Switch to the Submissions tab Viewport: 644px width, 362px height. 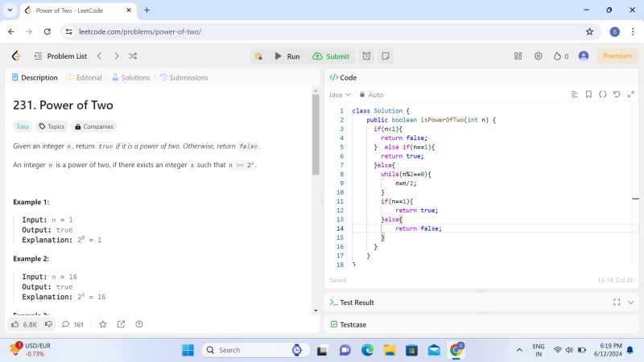pyautogui.click(x=184, y=77)
